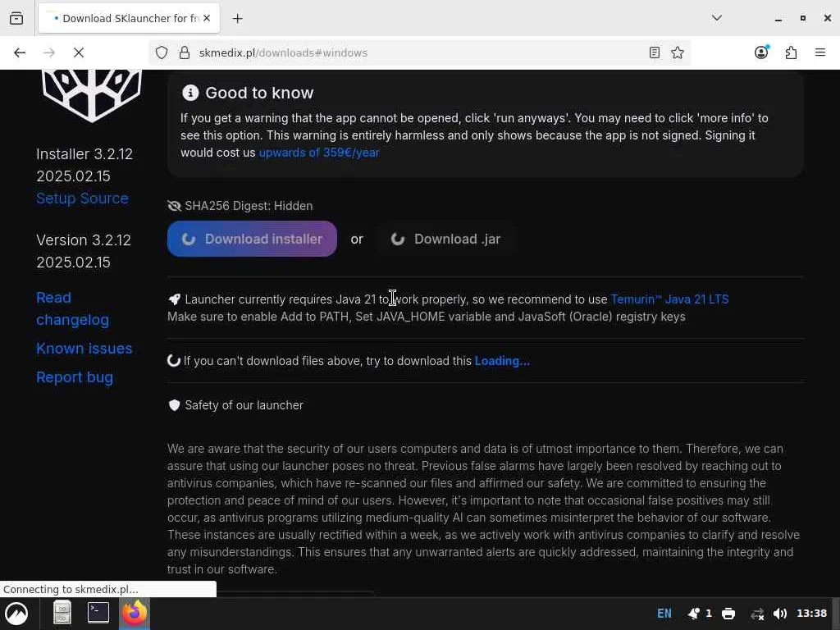
Task: Open the Report bug link
Action: [75, 377]
